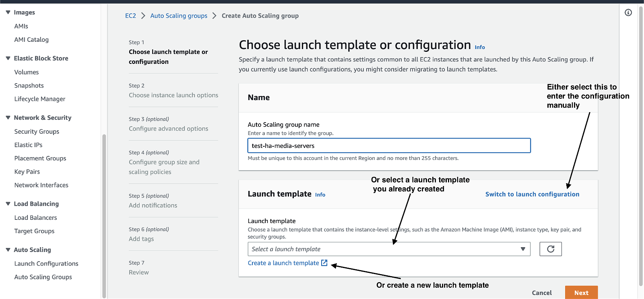Collapse the Network & Security section
Image resolution: width=644 pixels, height=299 pixels.
[x=8, y=118]
